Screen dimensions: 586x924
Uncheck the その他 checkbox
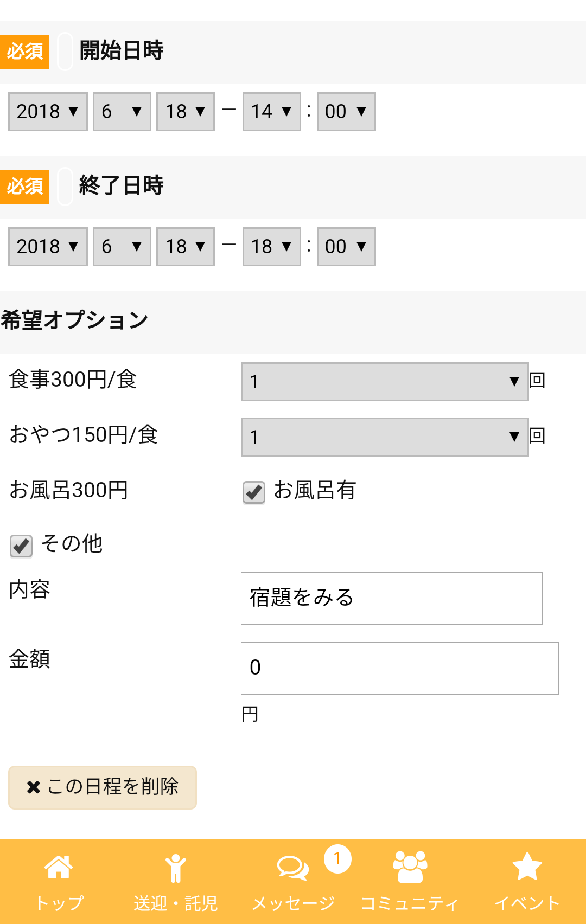(21, 546)
